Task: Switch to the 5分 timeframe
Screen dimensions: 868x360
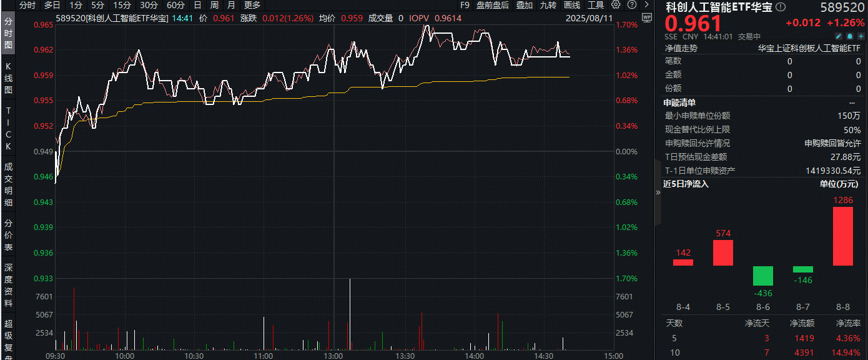Action: tap(98, 5)
